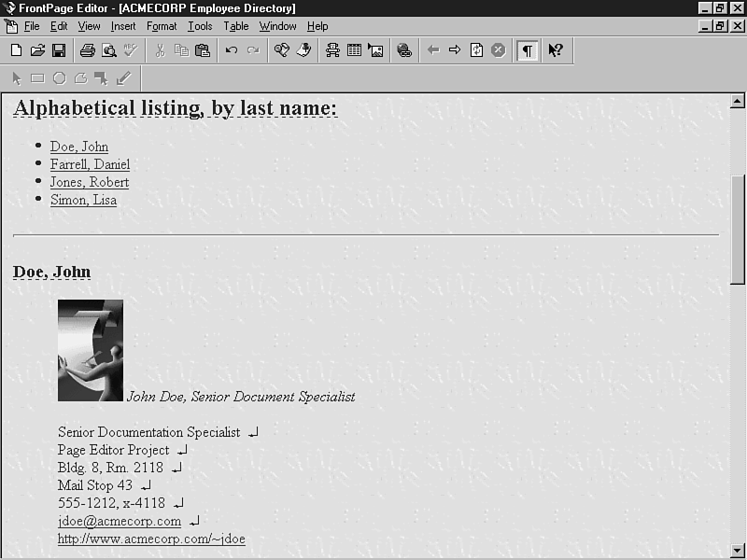Click the vertical scrollbar down arrow
Viewport: 747px width, 560px height.
point(737,550)
